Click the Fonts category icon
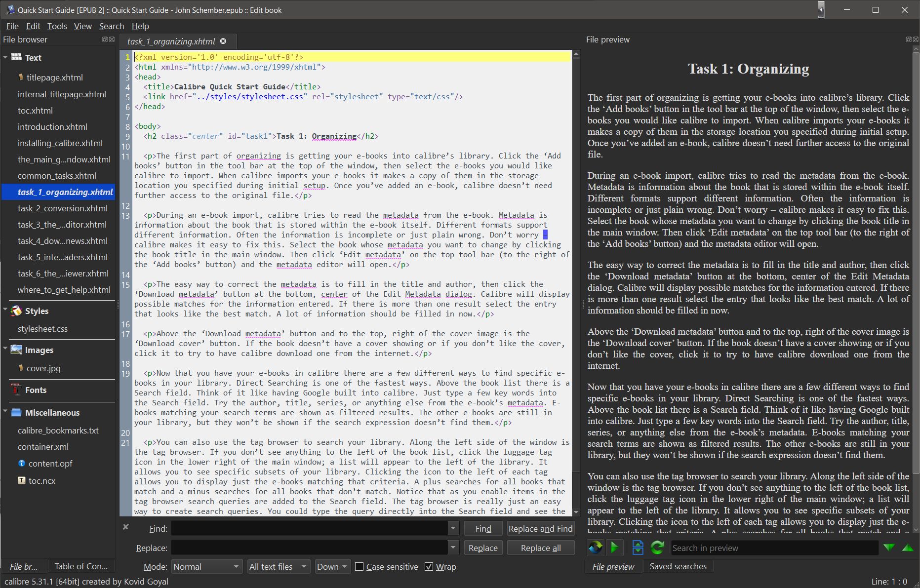 click(x=16, y=390)
